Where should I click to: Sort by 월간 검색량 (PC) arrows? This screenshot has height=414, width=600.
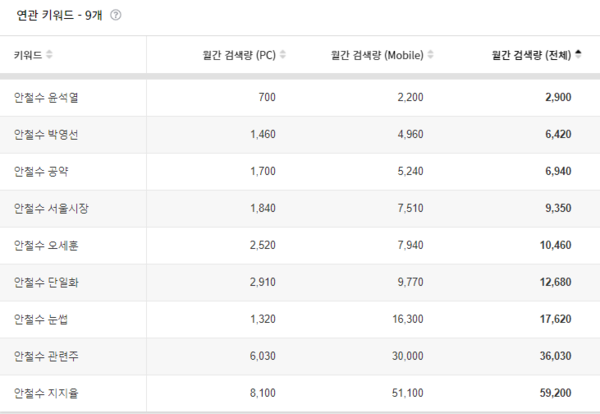[283, 55]
